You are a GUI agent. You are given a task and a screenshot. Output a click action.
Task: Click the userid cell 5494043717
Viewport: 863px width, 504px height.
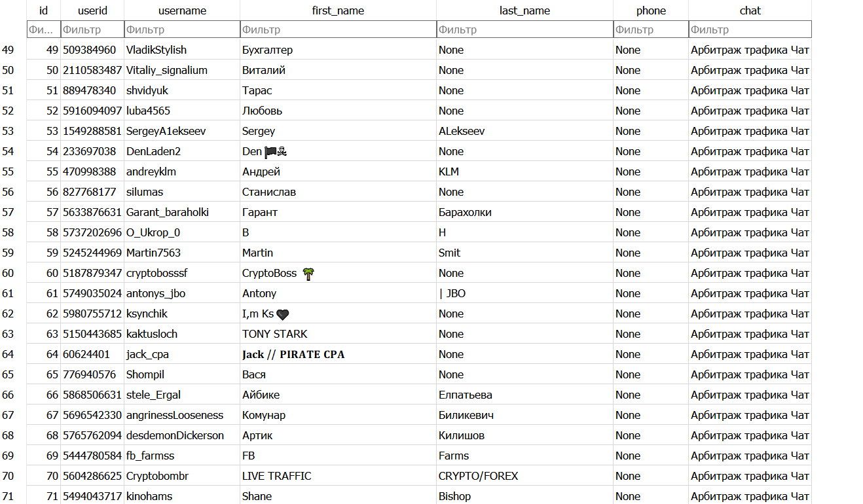(x=92, y=496)
